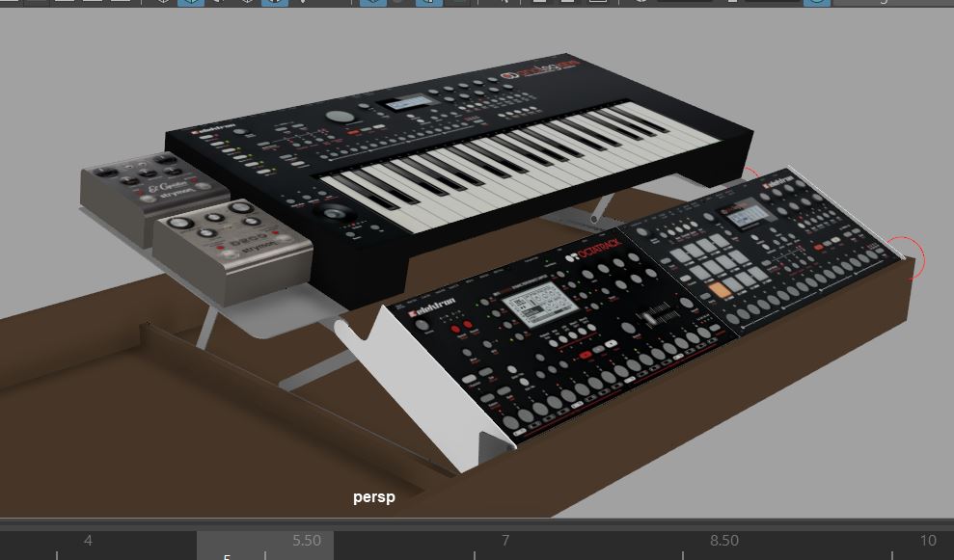The height and width of the screenshot is (560, 954).
Task: Click the large round knob on the synthesizer panel
Action: point(340,117)
